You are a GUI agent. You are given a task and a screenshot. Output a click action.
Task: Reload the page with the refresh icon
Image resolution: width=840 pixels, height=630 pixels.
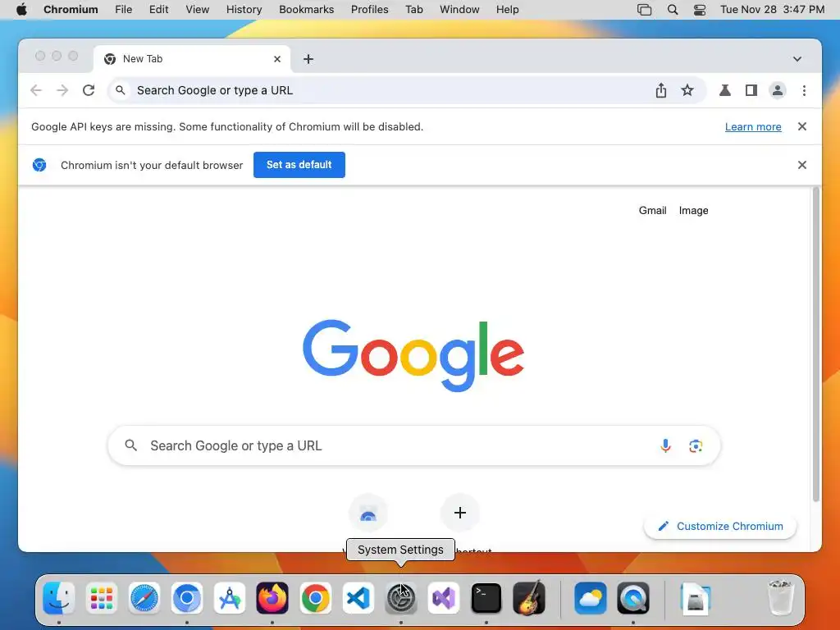click(x=89, y=90)
